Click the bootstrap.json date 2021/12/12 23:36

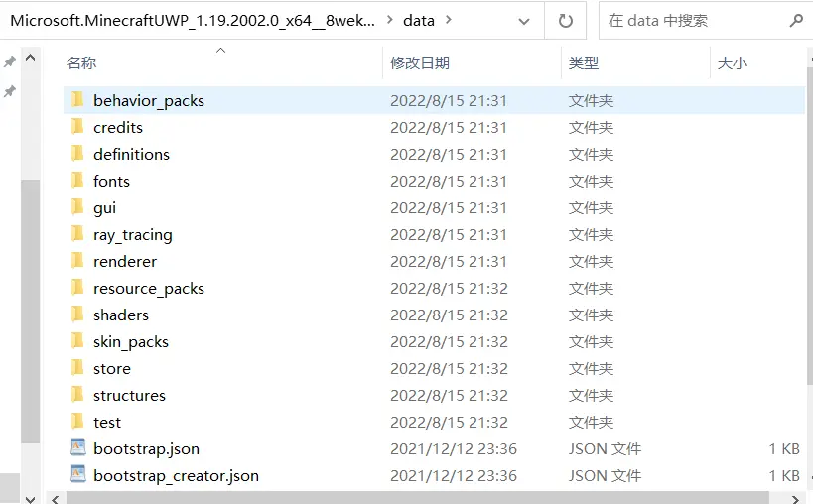[454, 449]
